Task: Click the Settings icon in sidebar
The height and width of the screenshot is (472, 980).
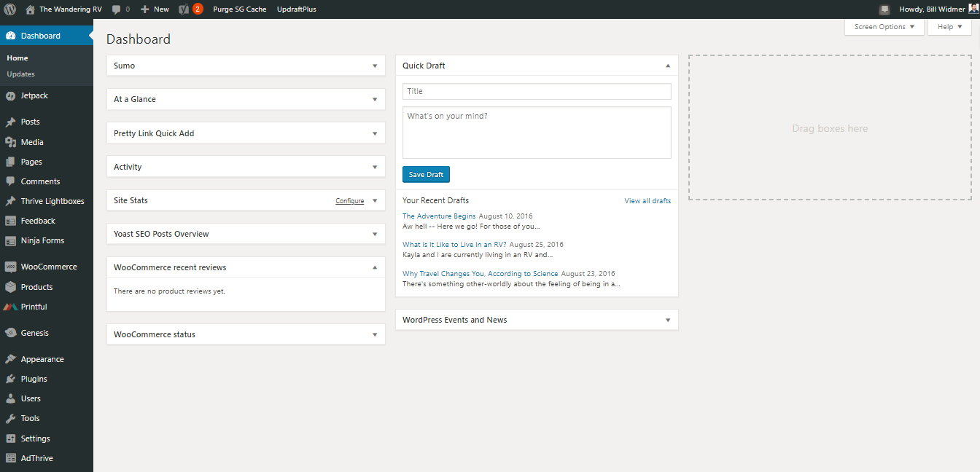Action: 10,438
